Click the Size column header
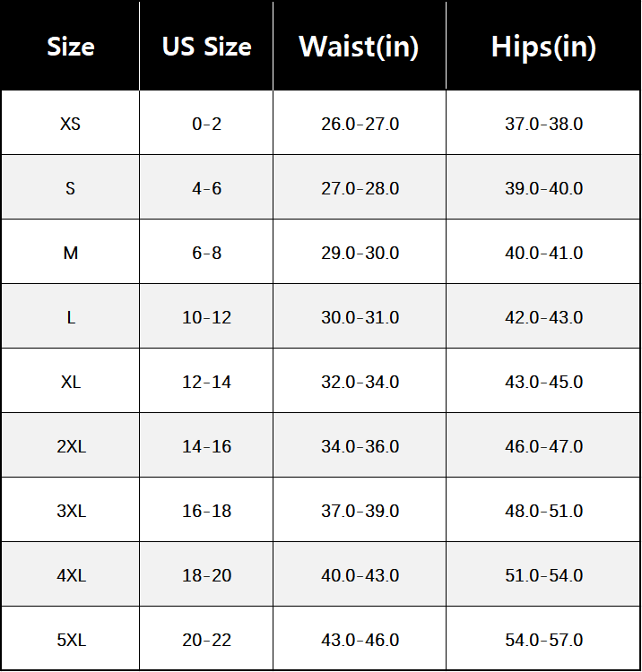 click(70, 47)
